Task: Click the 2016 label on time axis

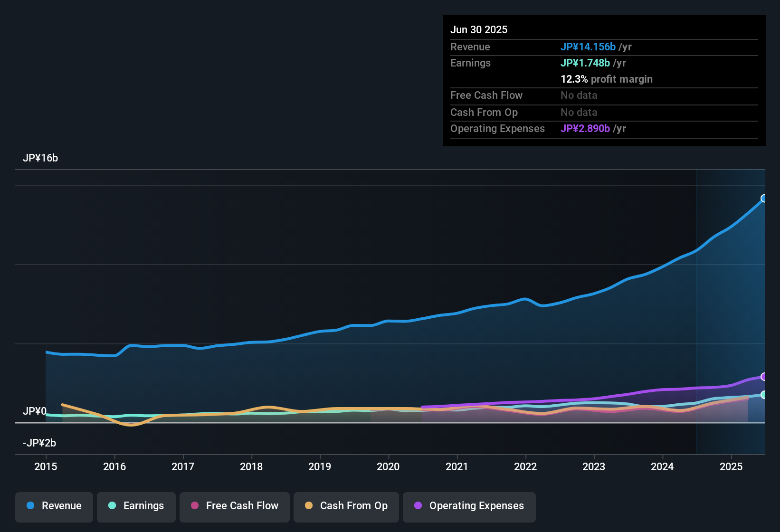Action: click(x=114, y=466)
